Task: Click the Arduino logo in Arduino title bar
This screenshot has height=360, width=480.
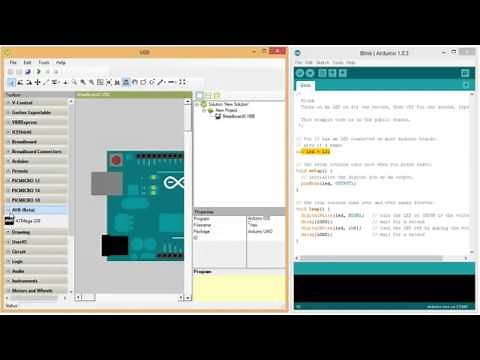Action: (x=298, y=53)
